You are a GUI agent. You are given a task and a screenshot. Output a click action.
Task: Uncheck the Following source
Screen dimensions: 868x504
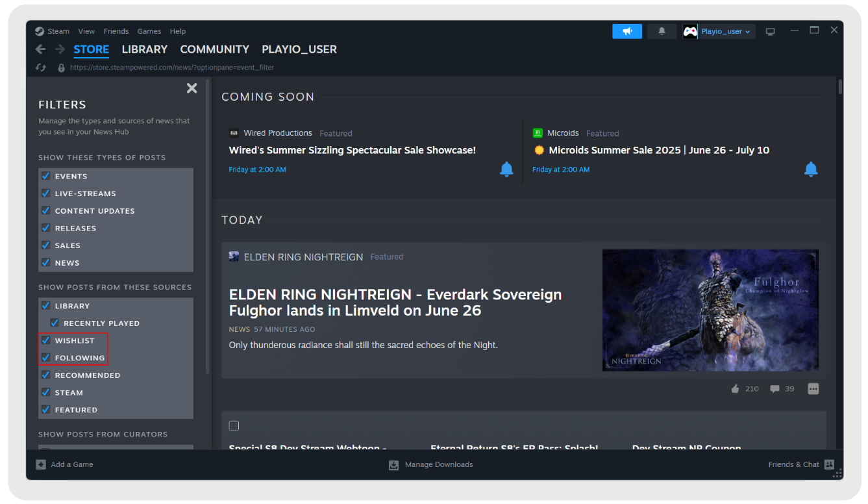click(45, 358)
